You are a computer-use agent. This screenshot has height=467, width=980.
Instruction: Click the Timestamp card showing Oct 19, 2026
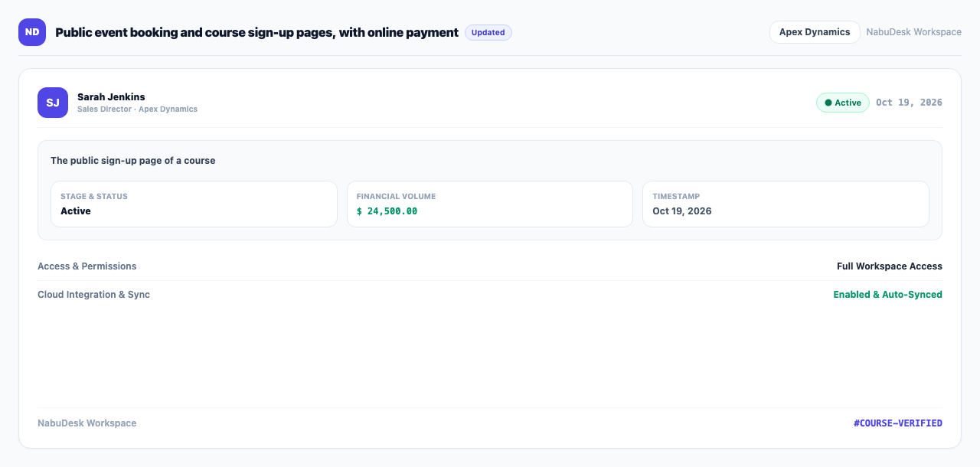[786, 204]
